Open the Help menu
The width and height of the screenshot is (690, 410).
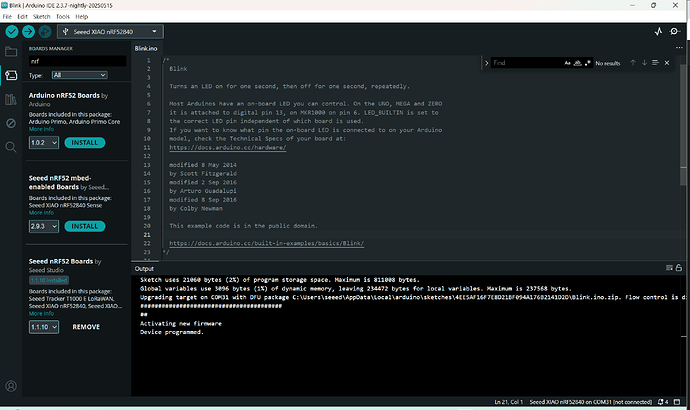click(x=81, y=17)
